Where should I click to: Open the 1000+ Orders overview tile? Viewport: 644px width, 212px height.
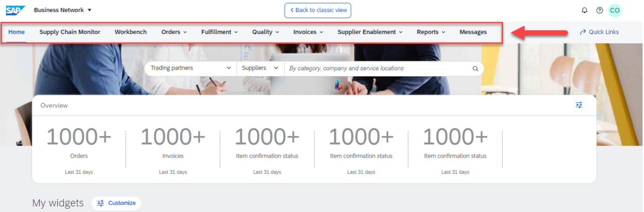[x=79, y=143]
